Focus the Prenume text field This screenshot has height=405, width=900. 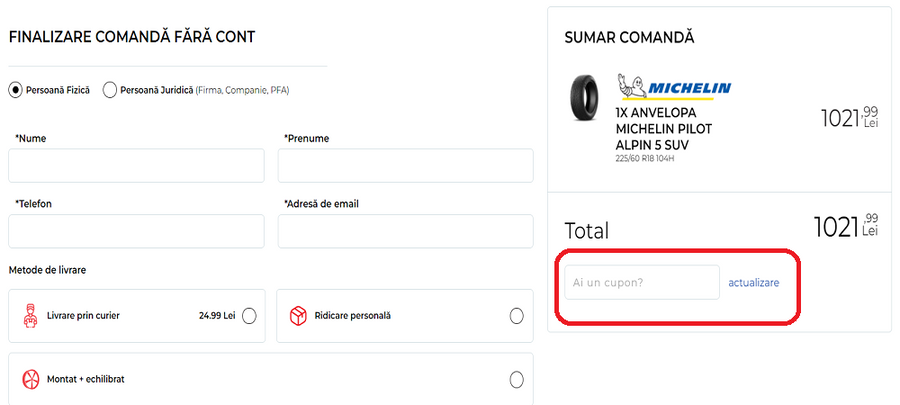[x=405, y=166]
